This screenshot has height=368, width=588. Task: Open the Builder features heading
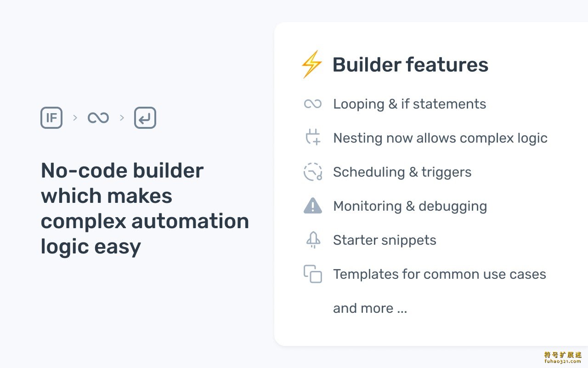click(x=410, y=64)
